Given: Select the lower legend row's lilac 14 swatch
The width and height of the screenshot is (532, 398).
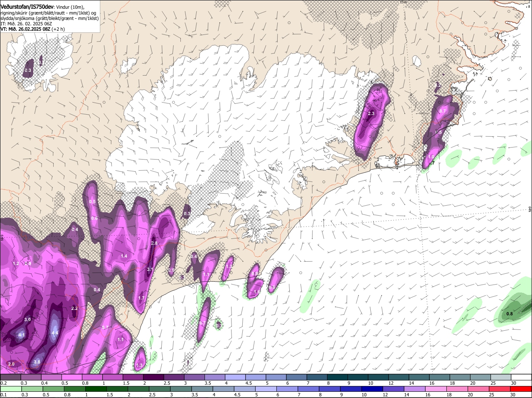Looking at the screenshot, I should (x=415, y=389).
